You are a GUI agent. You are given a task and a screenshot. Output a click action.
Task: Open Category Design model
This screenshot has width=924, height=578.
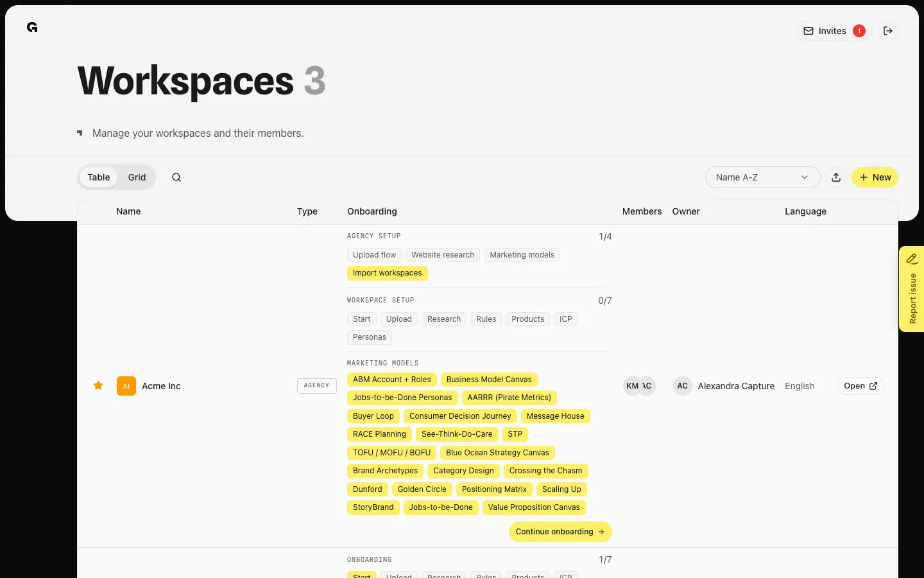(463, 471)
